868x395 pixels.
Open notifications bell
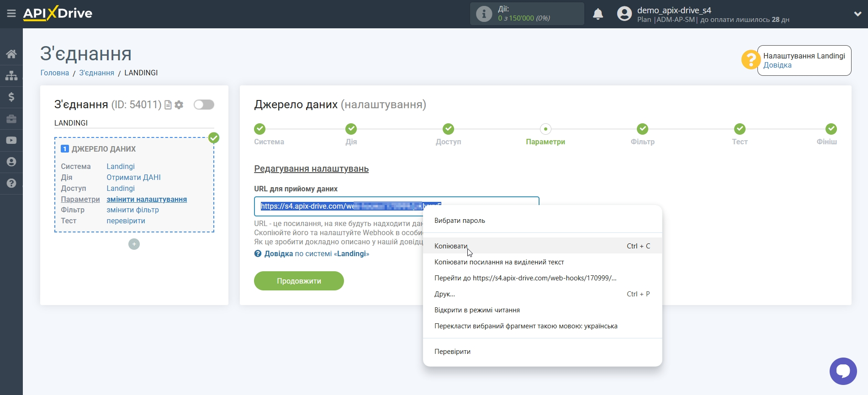pyautogui.click(x=598, y=14)
